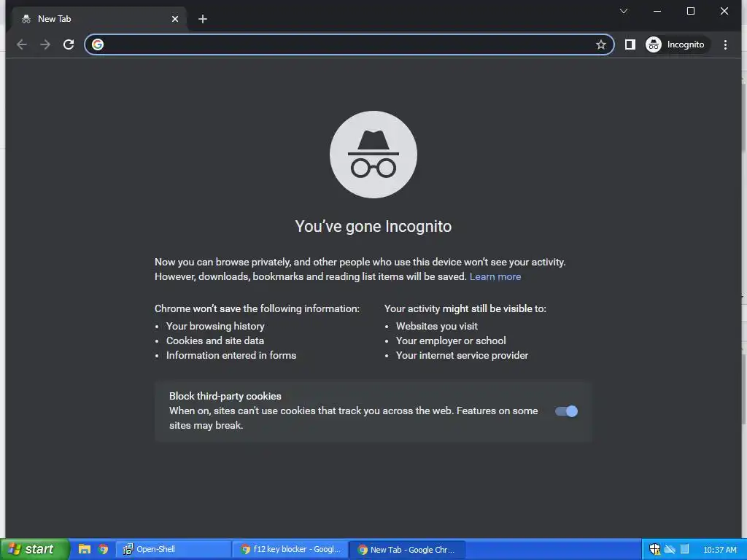Click "Cookies and site data" list item
The width and height of the screenshot is (747, 560).
click(x=215, y=341)
